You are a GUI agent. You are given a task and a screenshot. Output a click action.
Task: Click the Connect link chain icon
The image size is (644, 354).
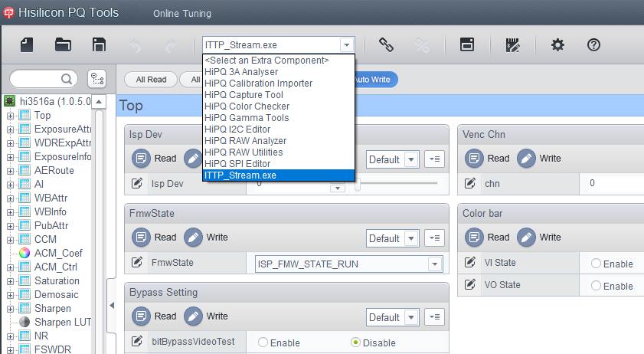tap(386, 44)
